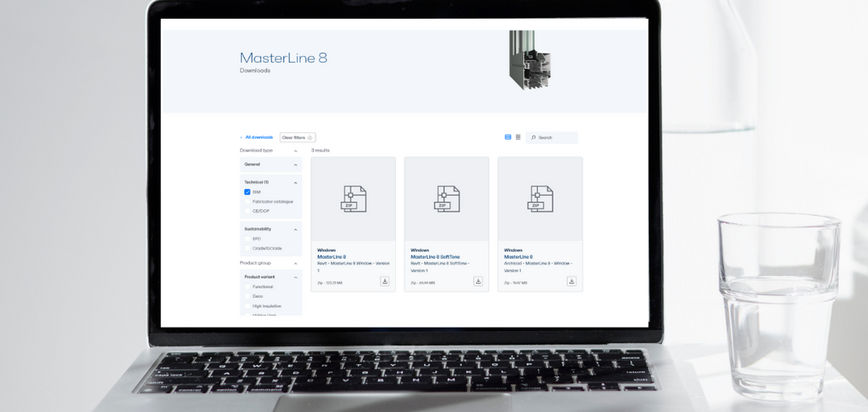The width and height of the screenshot is (868, 412).
Task: Collapse the Technical (1) filter group
Action: [295, 183]
